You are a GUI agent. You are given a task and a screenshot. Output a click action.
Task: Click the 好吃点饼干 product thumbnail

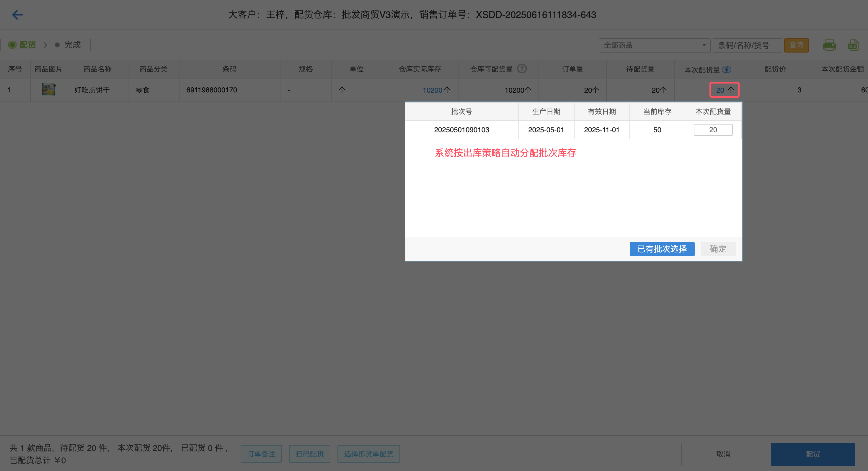pyautogui.click(x=48, y=90)
